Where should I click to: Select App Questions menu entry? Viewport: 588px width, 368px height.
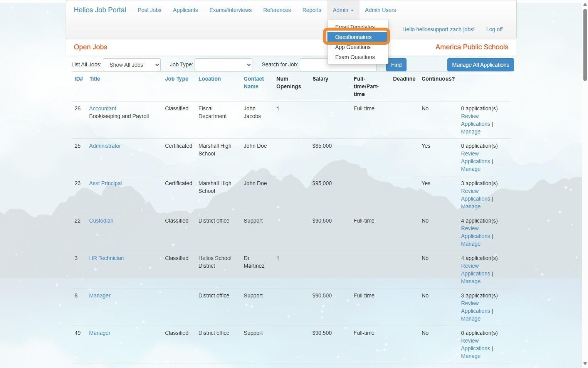coord(353,47)
